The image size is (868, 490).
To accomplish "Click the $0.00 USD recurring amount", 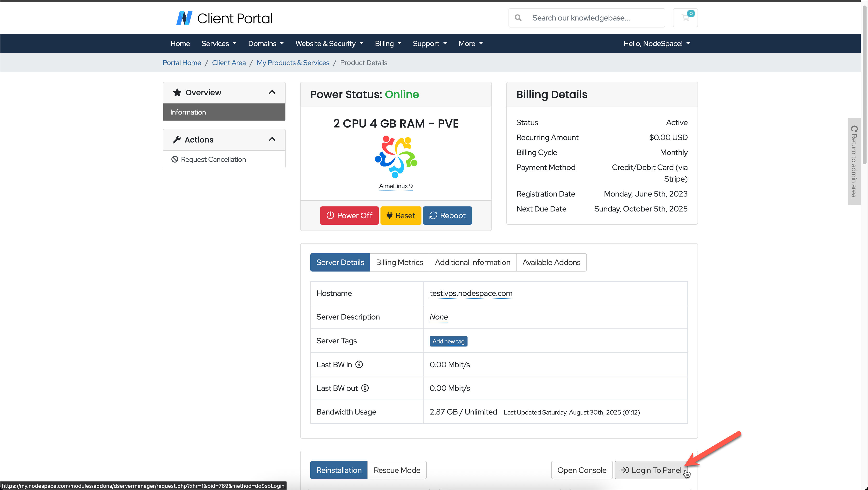I will 668,137.
